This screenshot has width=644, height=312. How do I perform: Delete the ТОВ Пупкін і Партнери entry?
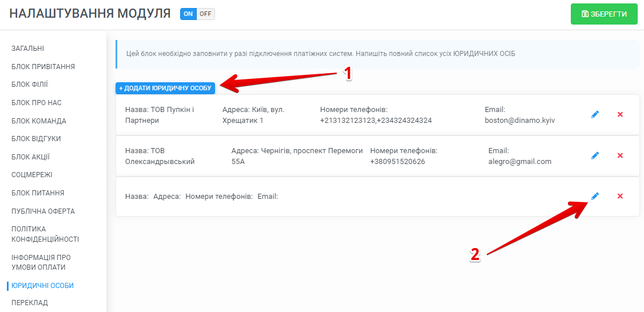coord(620,114)
